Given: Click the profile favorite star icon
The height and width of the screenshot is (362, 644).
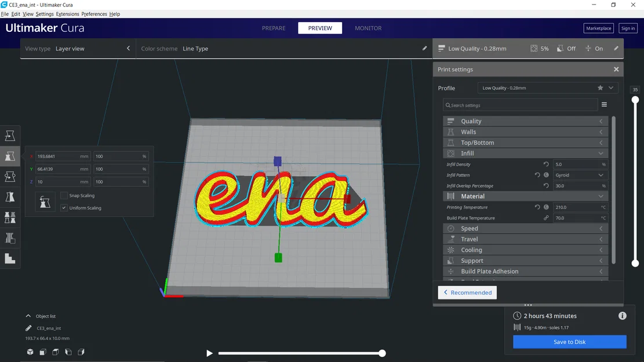Looking at the screenshot, I should 600,88.
